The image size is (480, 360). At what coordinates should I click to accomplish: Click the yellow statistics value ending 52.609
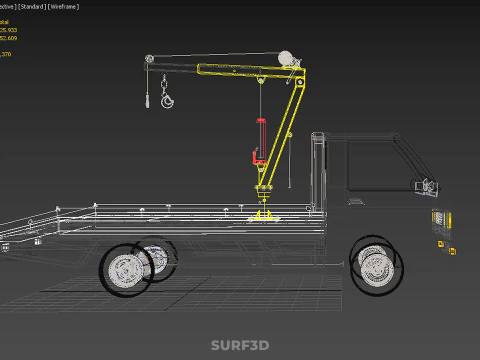8,38
